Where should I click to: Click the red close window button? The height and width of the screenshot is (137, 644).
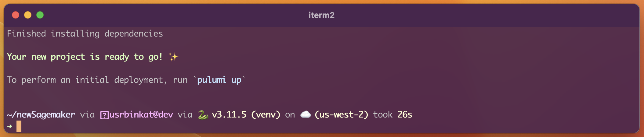click(x=16, y=15)
